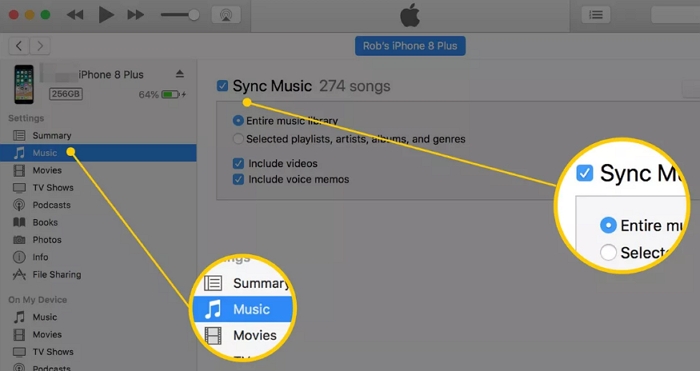Image resolution: width=700 pixels, height=371 pixels.
Task: Eject the iPhone 8 Plus
Action: click(x=180, y=74)
